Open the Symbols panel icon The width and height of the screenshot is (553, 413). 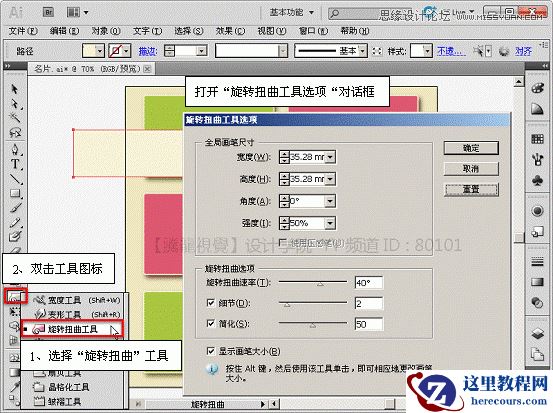point(537,181)
